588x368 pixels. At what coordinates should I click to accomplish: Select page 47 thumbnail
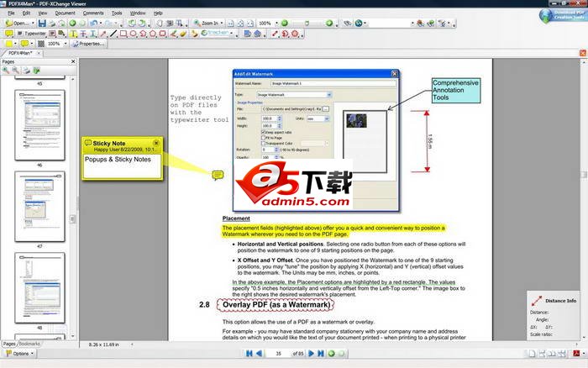[39, 207]
